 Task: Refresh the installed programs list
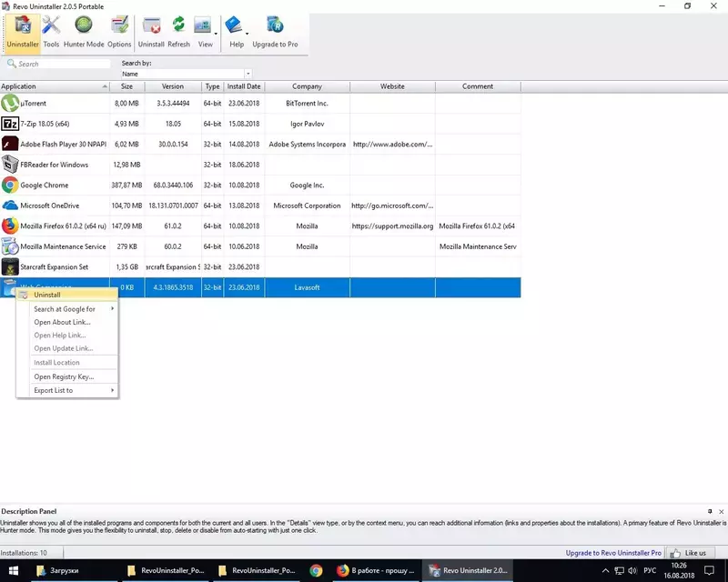pos(178,32)
